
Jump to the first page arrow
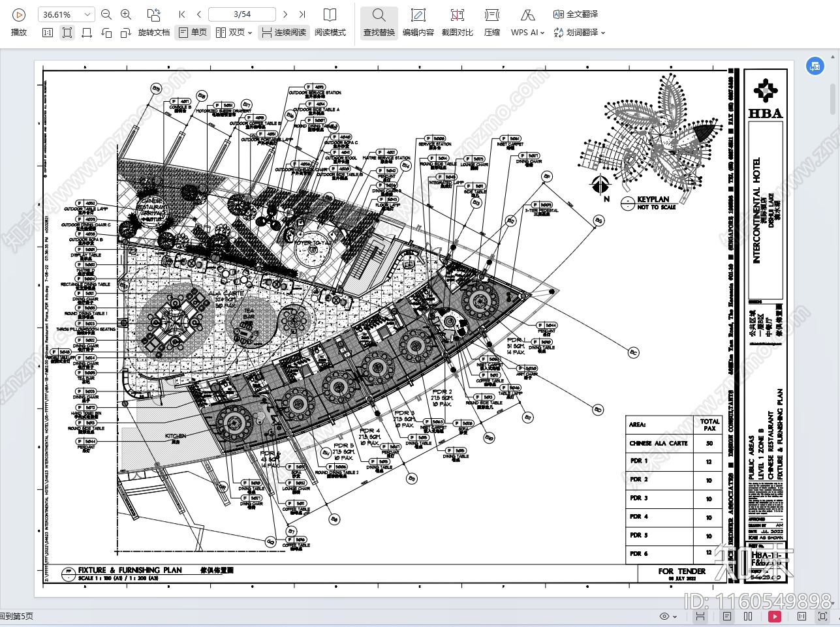click(182, 14)
